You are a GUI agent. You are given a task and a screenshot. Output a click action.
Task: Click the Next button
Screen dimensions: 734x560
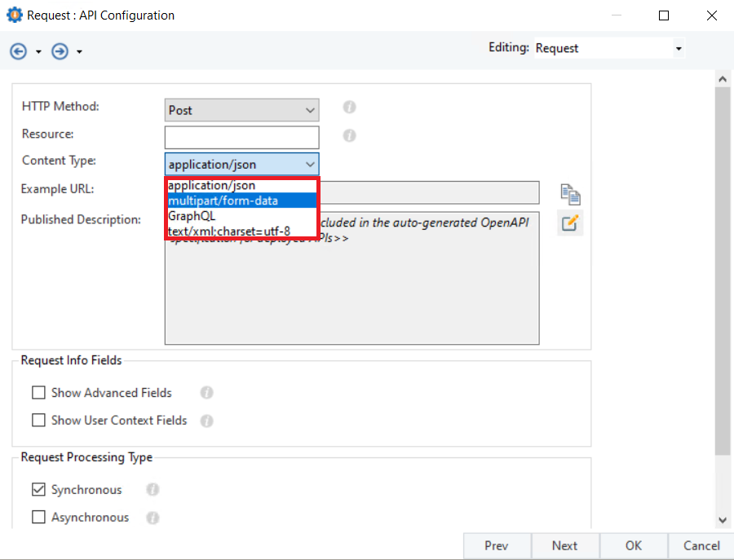[x=564, y=546]
